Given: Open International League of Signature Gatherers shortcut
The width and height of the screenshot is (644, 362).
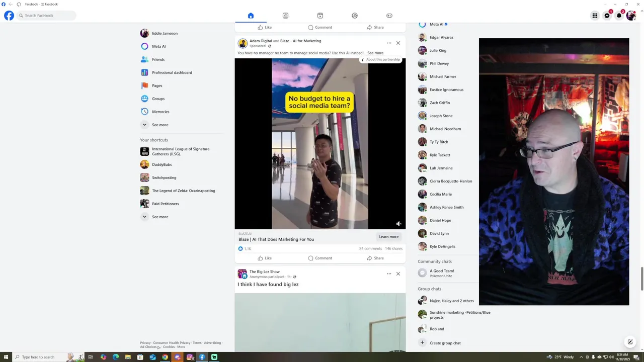Looking at the screenshot, I should [181, 151].
